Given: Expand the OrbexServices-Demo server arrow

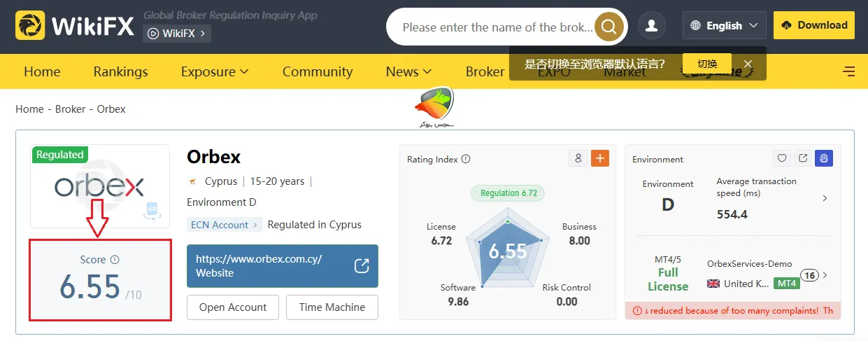Looking at the screenshot, I should (x=825, y=275).
